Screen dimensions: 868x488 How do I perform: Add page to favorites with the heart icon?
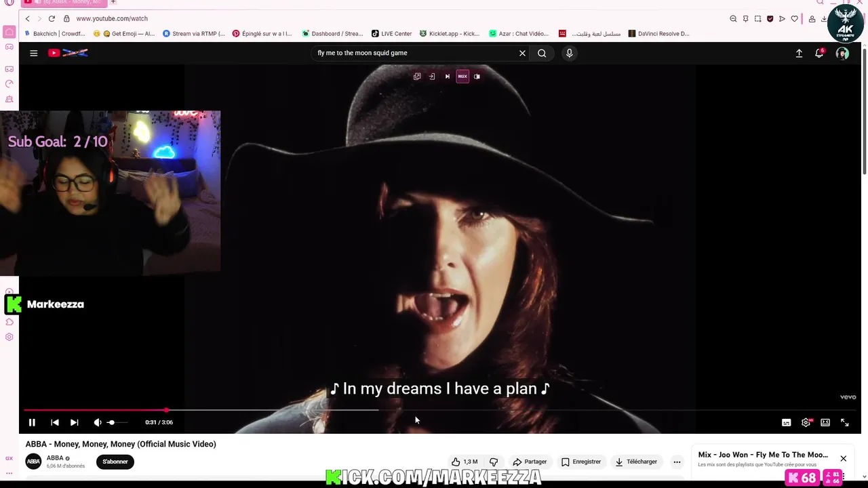tap(794, 19)
